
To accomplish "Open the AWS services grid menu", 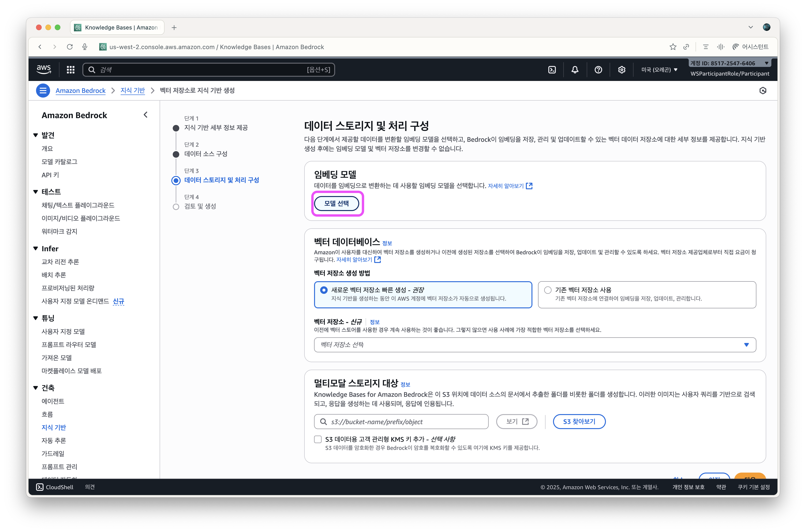I will point(71,69).
